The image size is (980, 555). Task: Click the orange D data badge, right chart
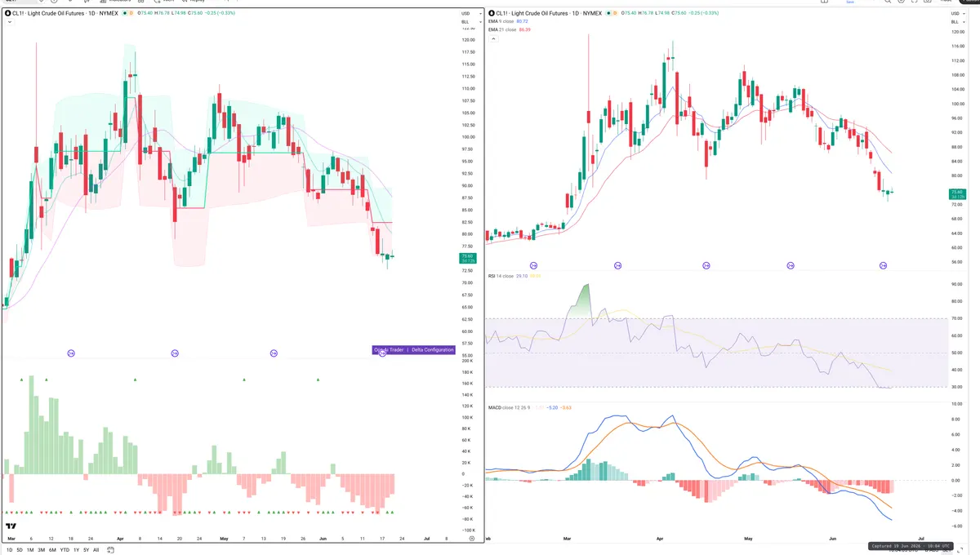(x=616, y=14)
